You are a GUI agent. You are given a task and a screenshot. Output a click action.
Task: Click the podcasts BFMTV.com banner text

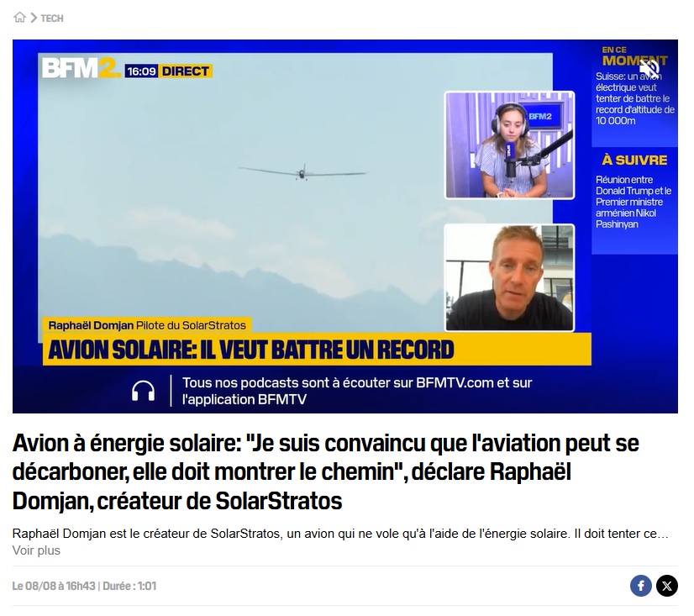click(x=357, y=391)
